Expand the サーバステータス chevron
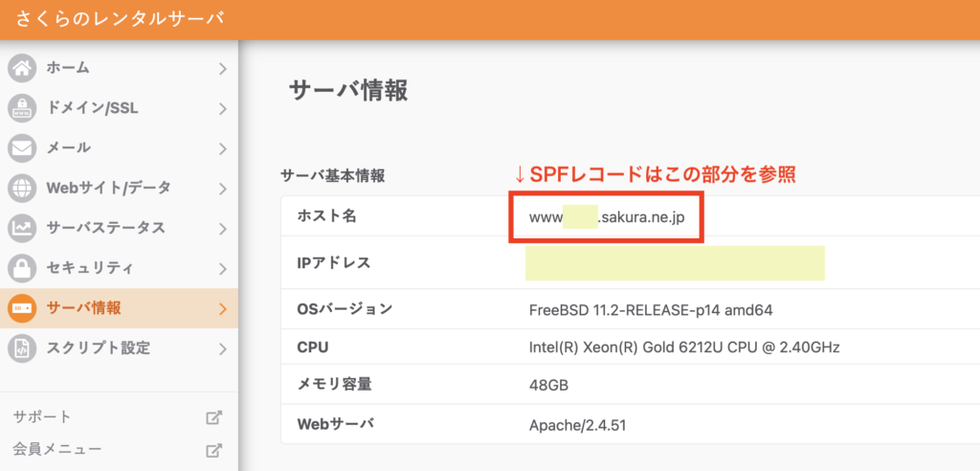This screenshot has width=980, height=471. 222,228
